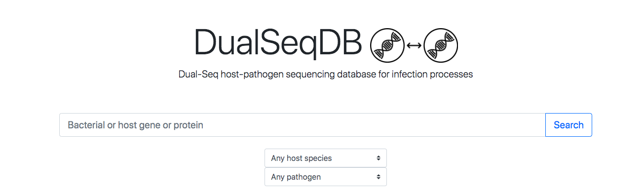Click the double-headed arrow between DNA icons

pos(414,45)
